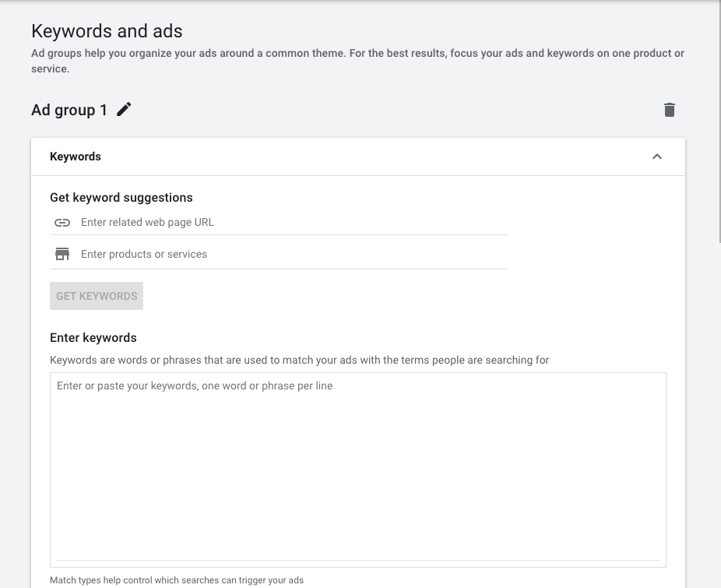This screenshot has height=588, width=721.
Task: Click the match types help text
Action: point(177,580)
